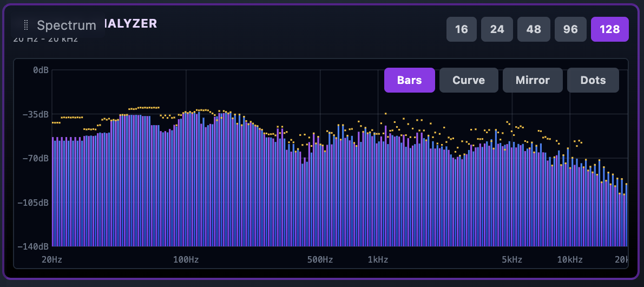Click the 1kHz frequency marker
The height and width of the screenshot is (287, 644).
point(378,259)
